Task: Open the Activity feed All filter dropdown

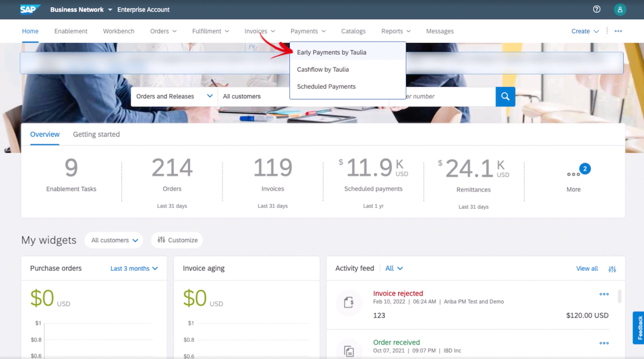Action: [x=394, y=268]
